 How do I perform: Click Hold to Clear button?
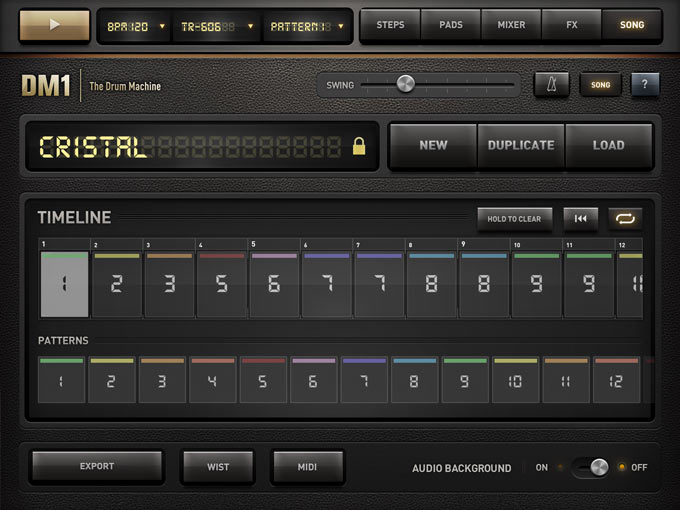[514, 219]
